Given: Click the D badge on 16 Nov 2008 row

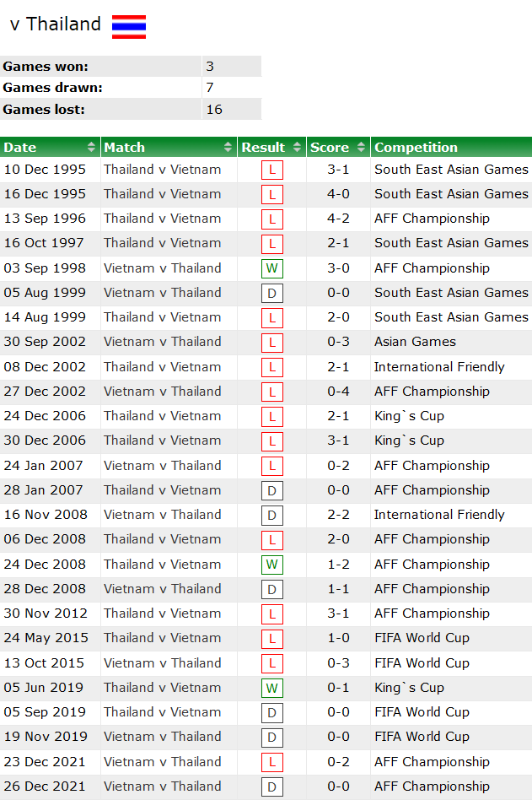Looking at the screenshot, I should (271, 515).
